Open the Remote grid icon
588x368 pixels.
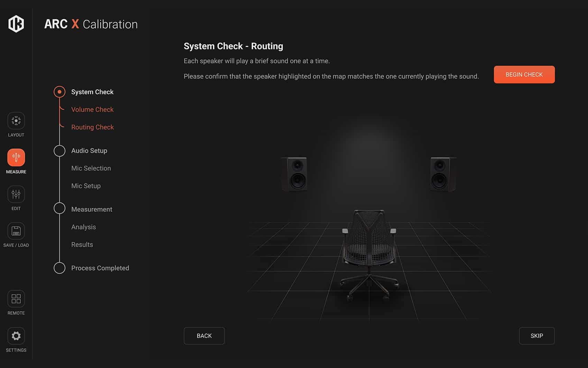point(16,299)
